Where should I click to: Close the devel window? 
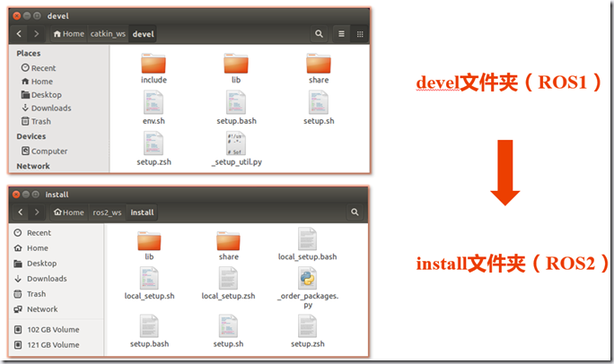[x=16, y=15]
